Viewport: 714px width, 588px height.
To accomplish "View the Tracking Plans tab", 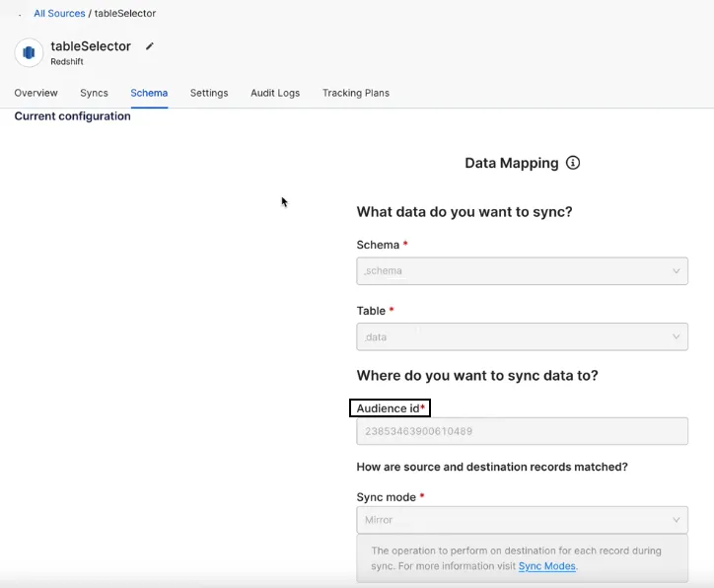I will [x=356, y=93].
